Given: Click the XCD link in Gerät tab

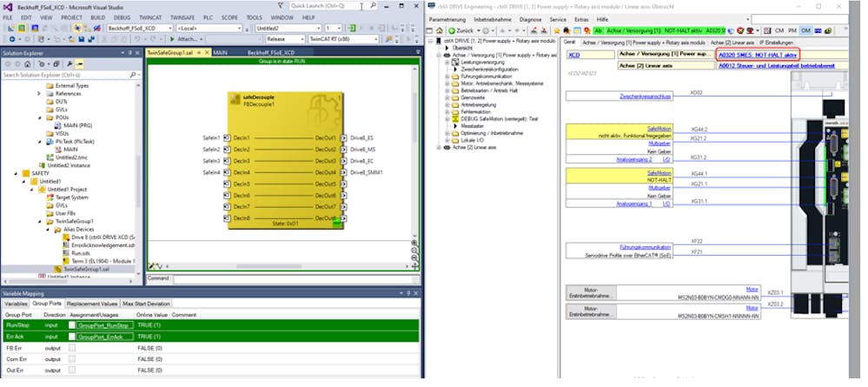Looking at the screenshot, I should (573, 55).
